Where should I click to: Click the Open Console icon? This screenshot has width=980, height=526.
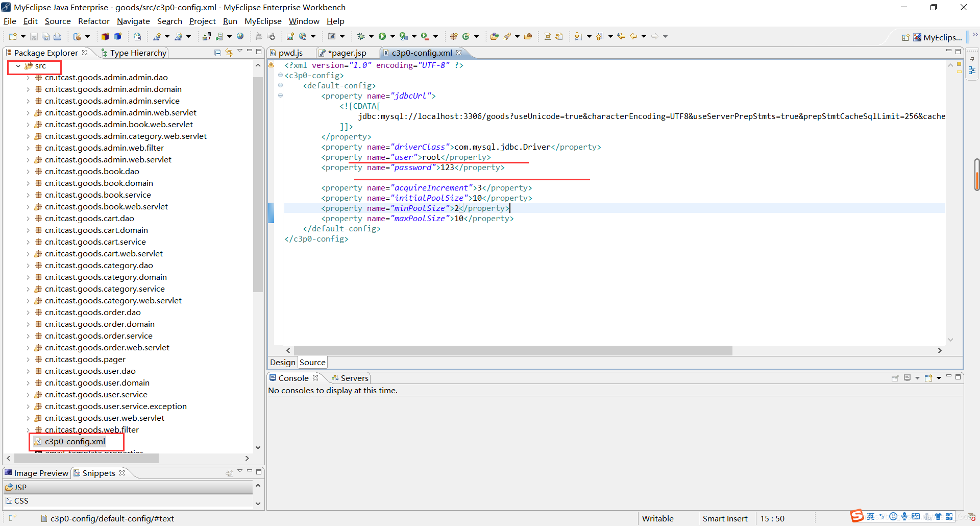coord(928,378)
